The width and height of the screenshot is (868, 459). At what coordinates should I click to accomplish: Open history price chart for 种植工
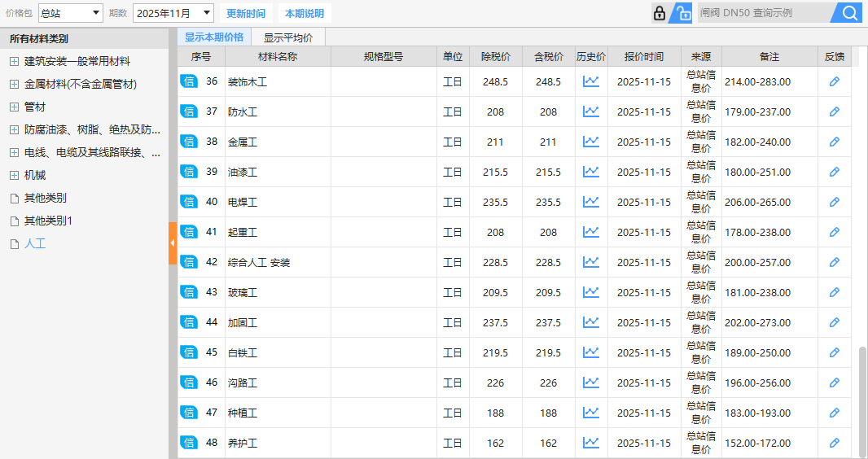tap(590, 413)
